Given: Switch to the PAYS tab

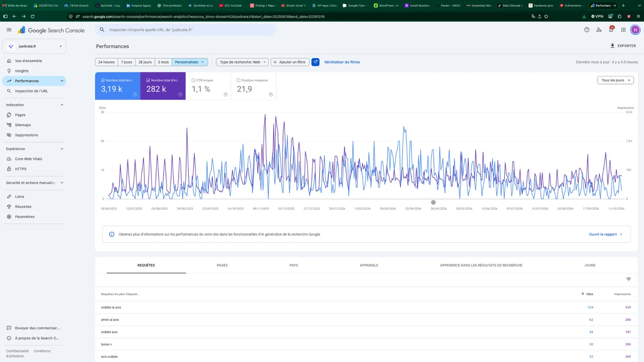Looking at the screenshot, I should tap(294, 265).
